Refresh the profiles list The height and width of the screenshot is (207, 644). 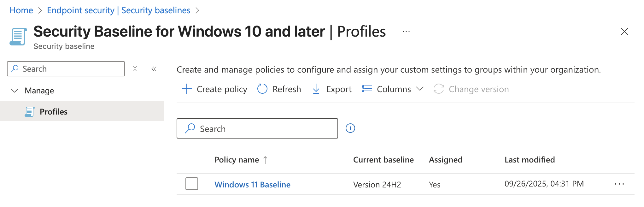coord(279,89)
